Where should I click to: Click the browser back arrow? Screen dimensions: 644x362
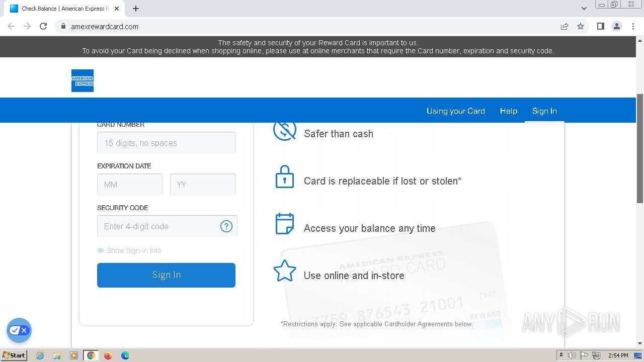tap(11, 26)
